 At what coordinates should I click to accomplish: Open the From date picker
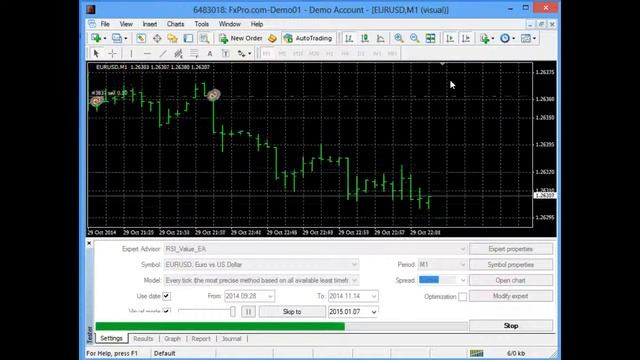(270, 296)
